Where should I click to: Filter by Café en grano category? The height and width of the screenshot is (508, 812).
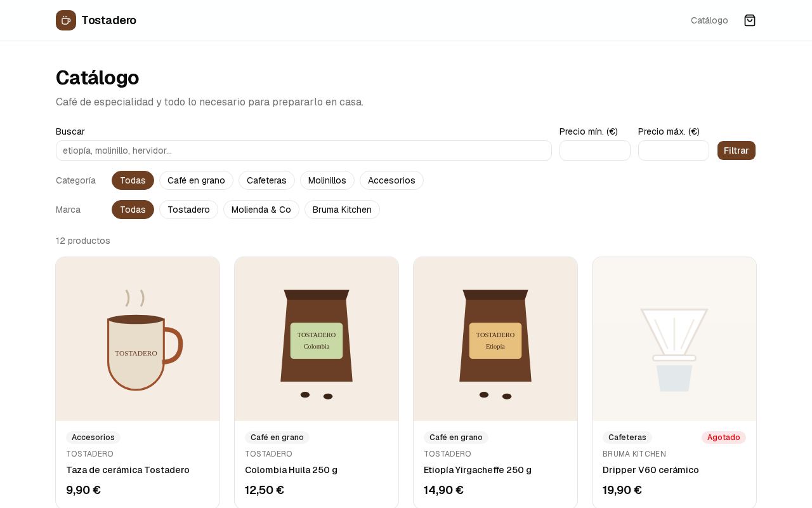(196, 180)
